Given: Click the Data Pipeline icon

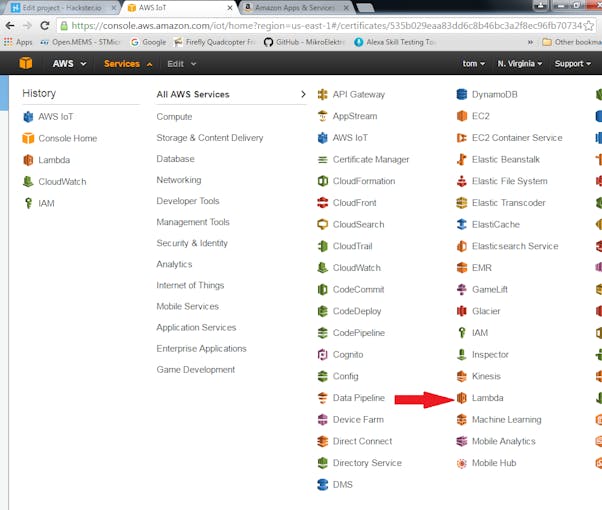Looking at the screenshot, I should 322,398.
